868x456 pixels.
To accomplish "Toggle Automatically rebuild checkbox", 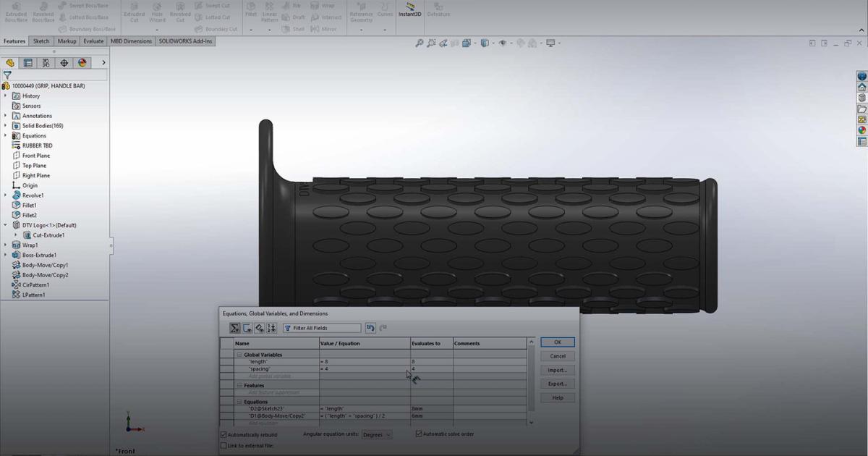I will [x=224, y=434].
